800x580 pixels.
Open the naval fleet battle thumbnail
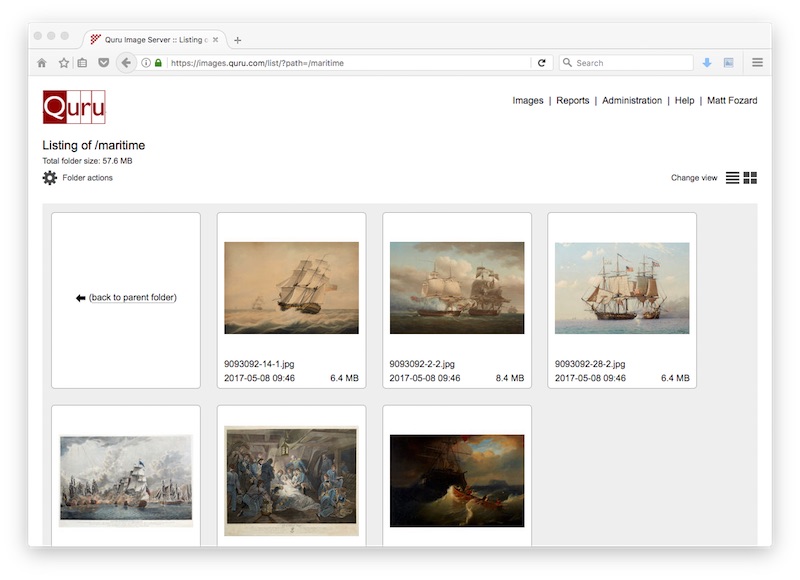(x=126, y=481)
